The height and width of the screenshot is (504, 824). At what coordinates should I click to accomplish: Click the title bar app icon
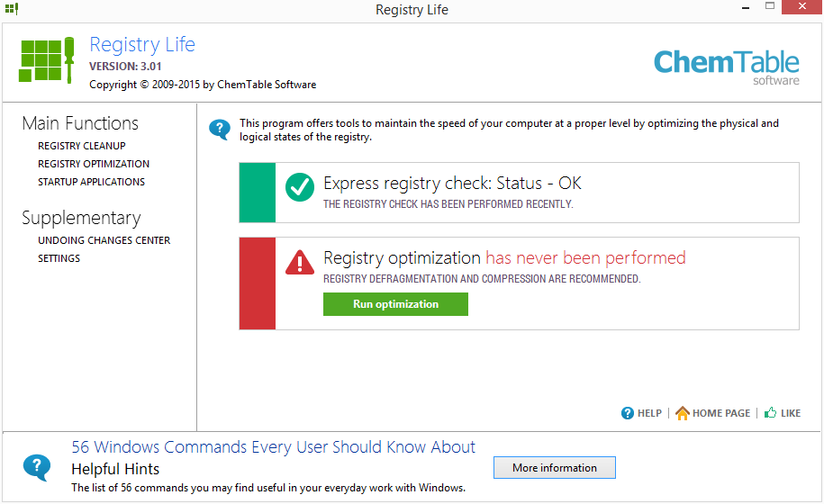(x=11, y=9)
